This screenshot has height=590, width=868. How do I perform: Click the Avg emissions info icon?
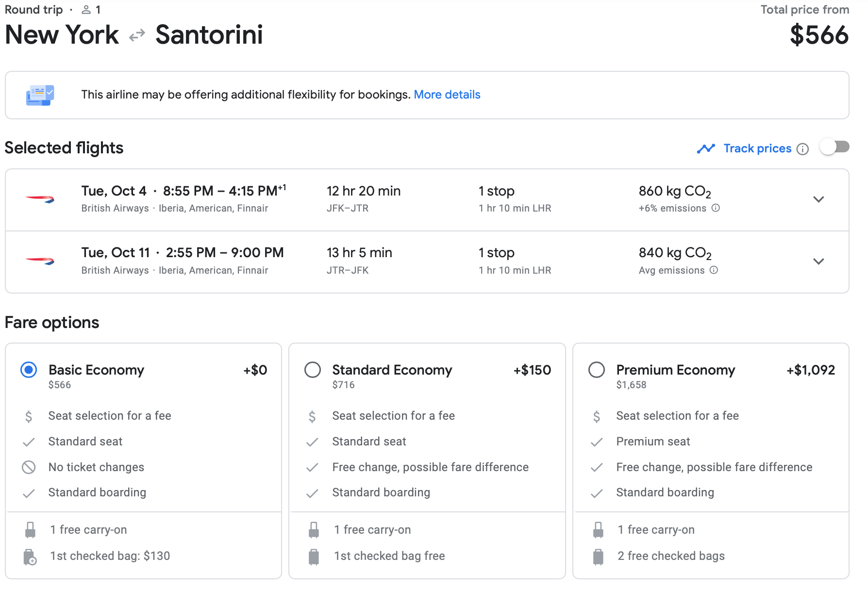[x=714, y=270]
